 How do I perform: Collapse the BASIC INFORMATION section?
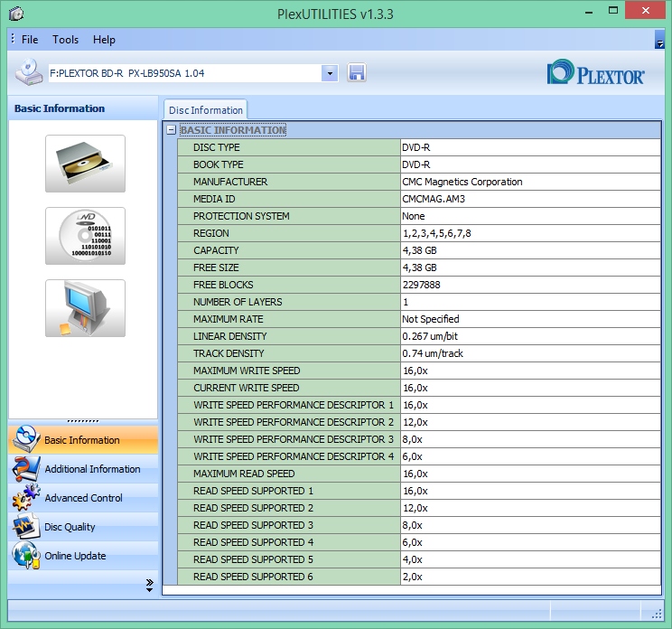point(171,130)
